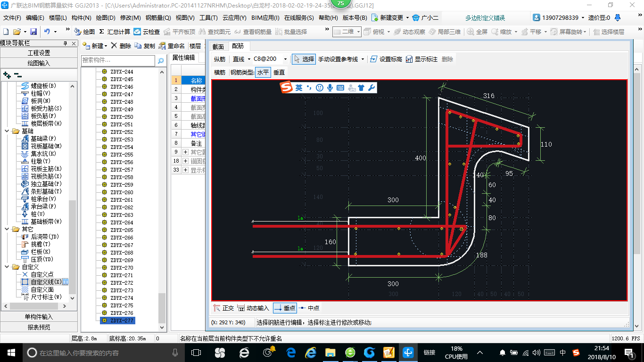Open 工具(T) menu
This screenshot has width=644, height=362.
[x=208, y=17]
